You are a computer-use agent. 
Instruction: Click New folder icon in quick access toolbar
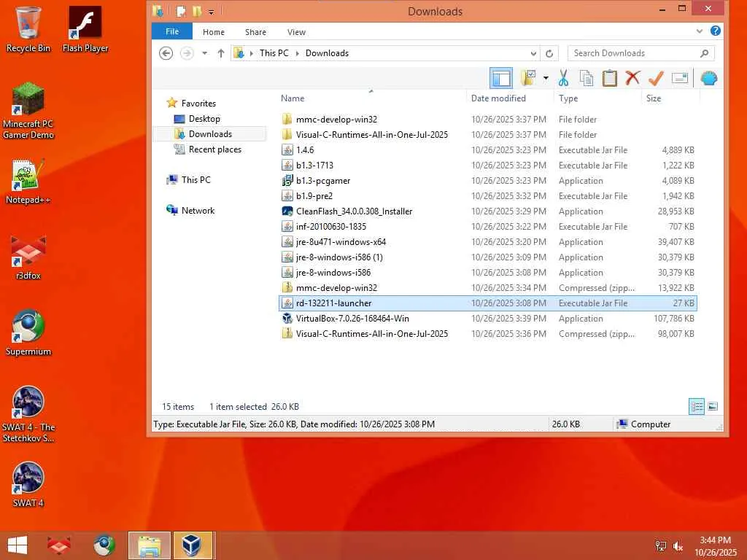tap(196, 11)
